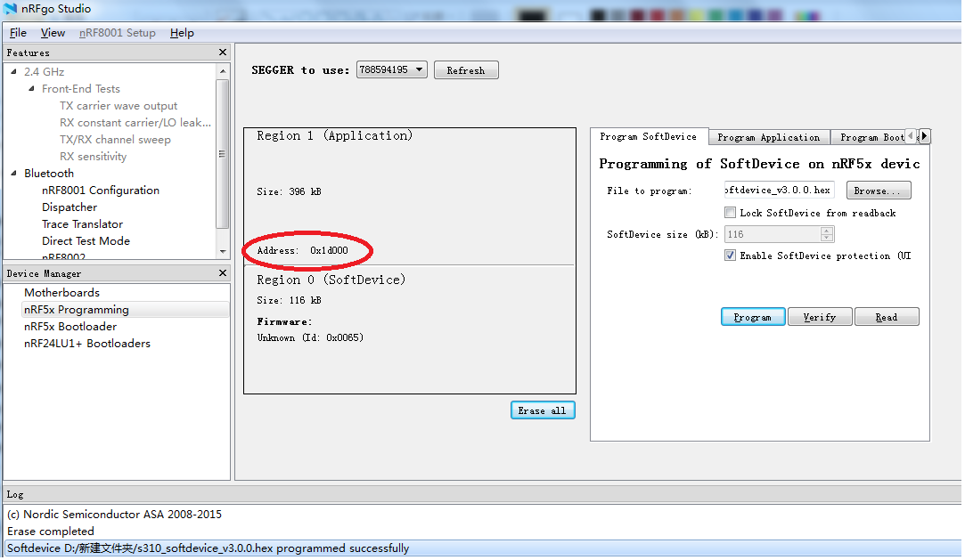
Task: Close the Features panel
Action: tap(223, 53)
